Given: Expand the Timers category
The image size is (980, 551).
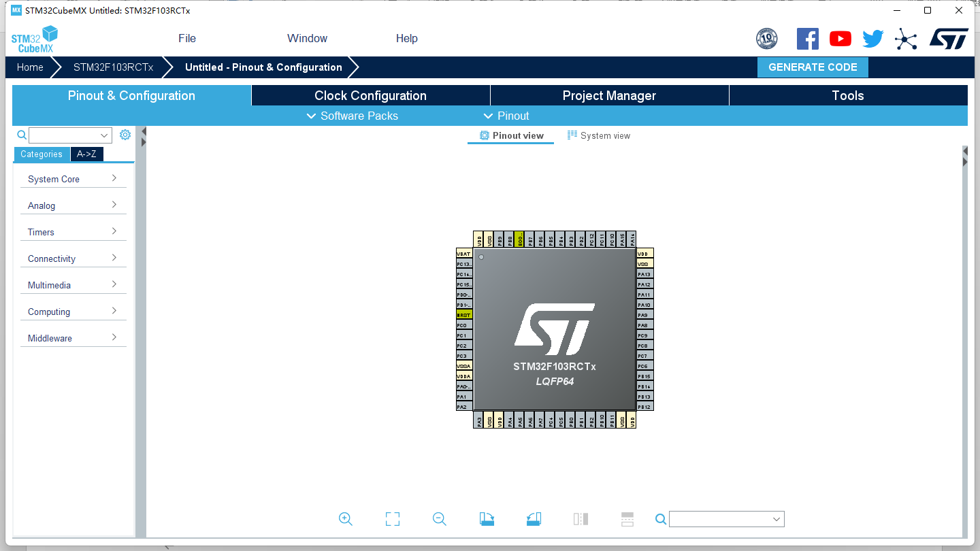Looking at the screenshot, I should tap(73, 232).
